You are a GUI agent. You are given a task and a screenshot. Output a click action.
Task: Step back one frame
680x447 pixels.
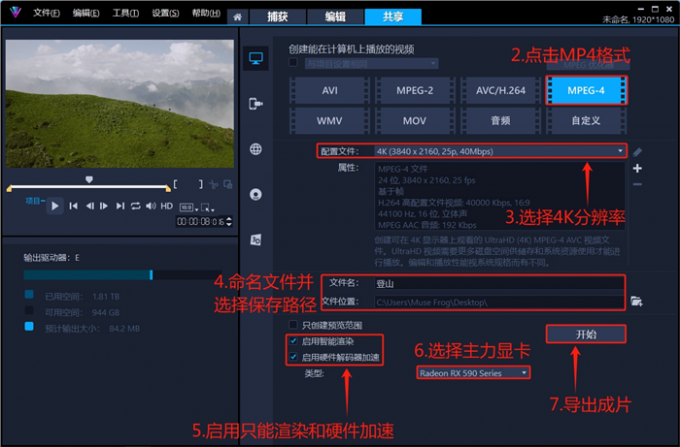89,206
